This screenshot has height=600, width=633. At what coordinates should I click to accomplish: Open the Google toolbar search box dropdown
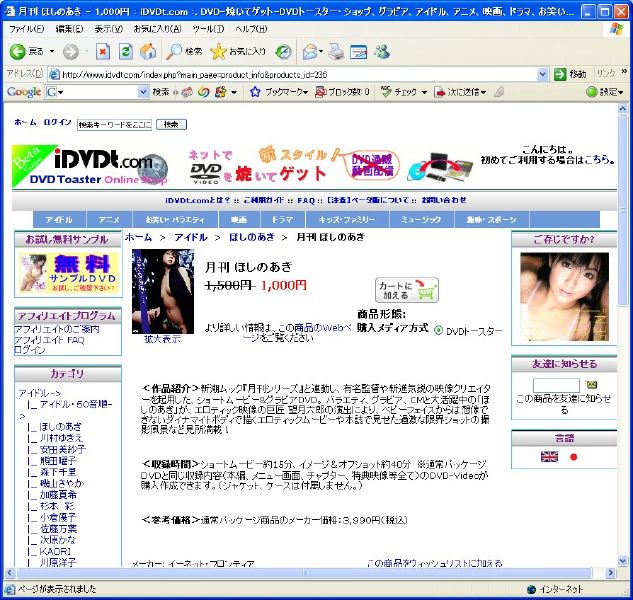[x=141, y=92]
